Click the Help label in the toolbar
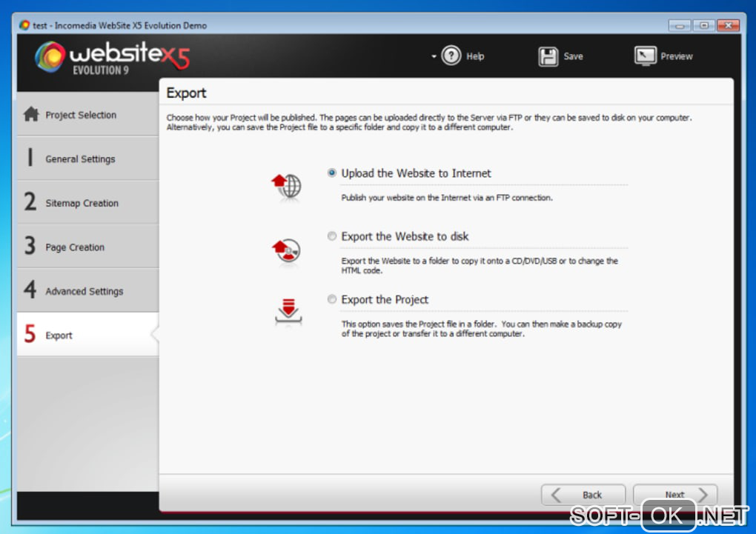Viewport: 756px width, 534px height. (475, 56)
